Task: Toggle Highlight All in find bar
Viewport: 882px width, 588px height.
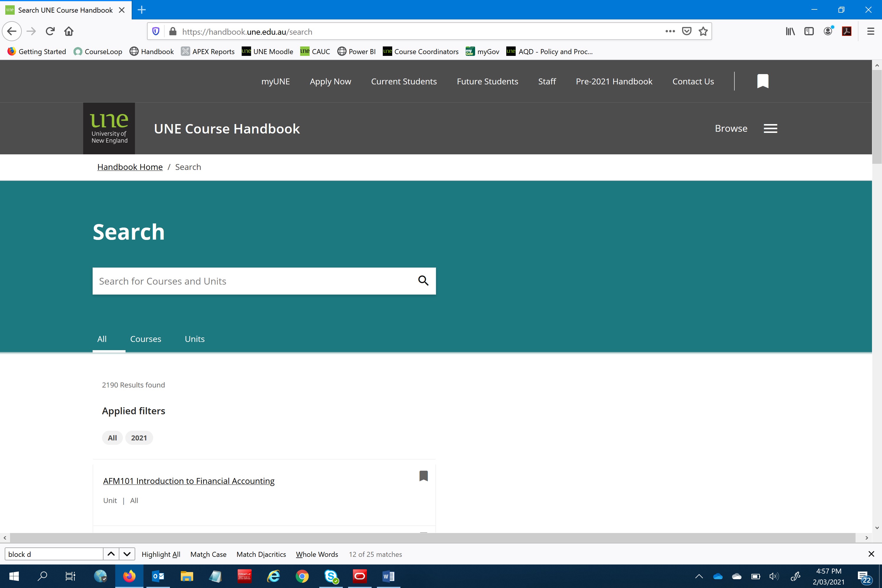Action: [x=161, y=554]
